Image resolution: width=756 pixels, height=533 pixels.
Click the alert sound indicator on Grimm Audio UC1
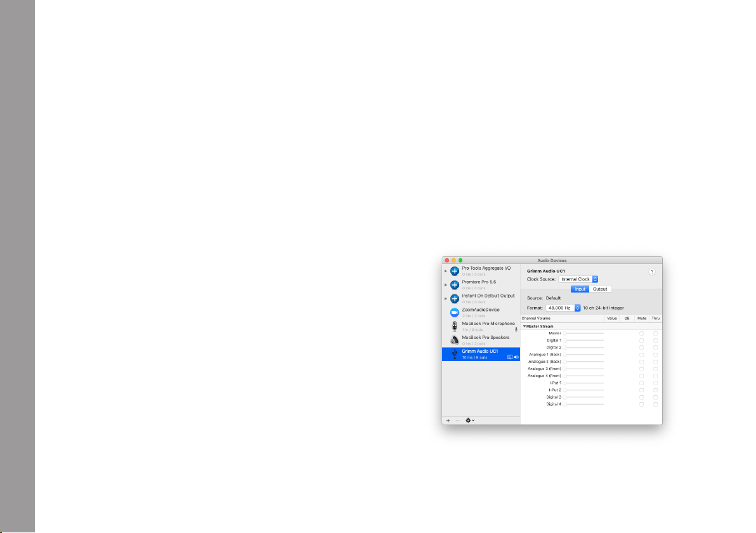tap(510, 357)
